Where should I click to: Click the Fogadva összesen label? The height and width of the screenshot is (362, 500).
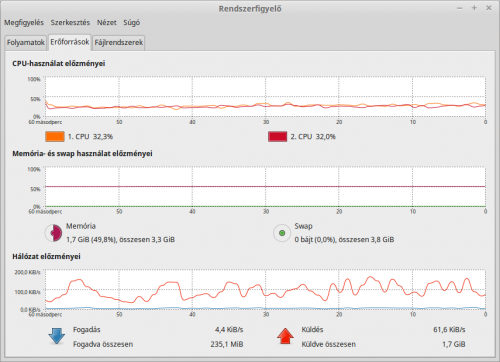point(103,344)
